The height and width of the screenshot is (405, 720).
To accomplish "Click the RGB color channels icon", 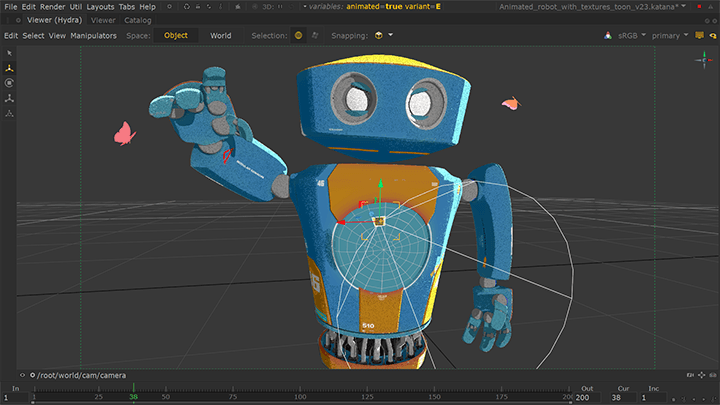I will click(x=608, y=36).
